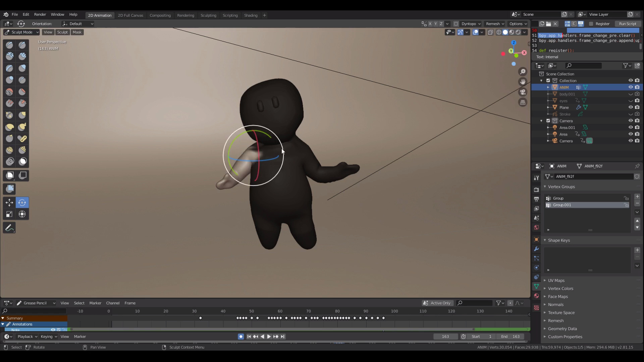Expand the Vertex Colors panel

[x=560, y=289]
